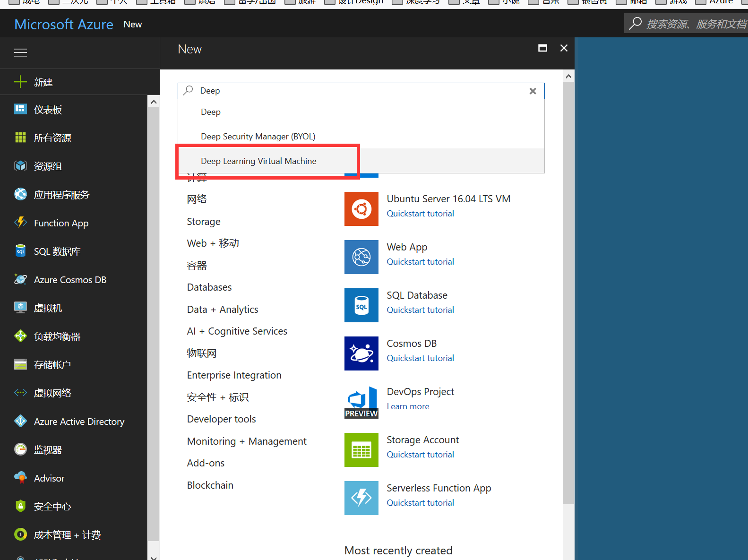
Task: Click the sidebar scrollbar up arrow
Action: (x=154, y=102)
